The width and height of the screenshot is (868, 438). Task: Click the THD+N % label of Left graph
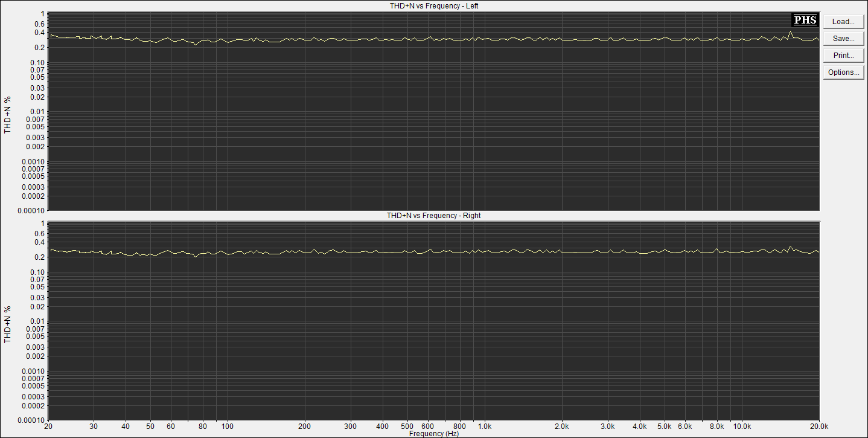pyautogui.click(x=7, y=115)
